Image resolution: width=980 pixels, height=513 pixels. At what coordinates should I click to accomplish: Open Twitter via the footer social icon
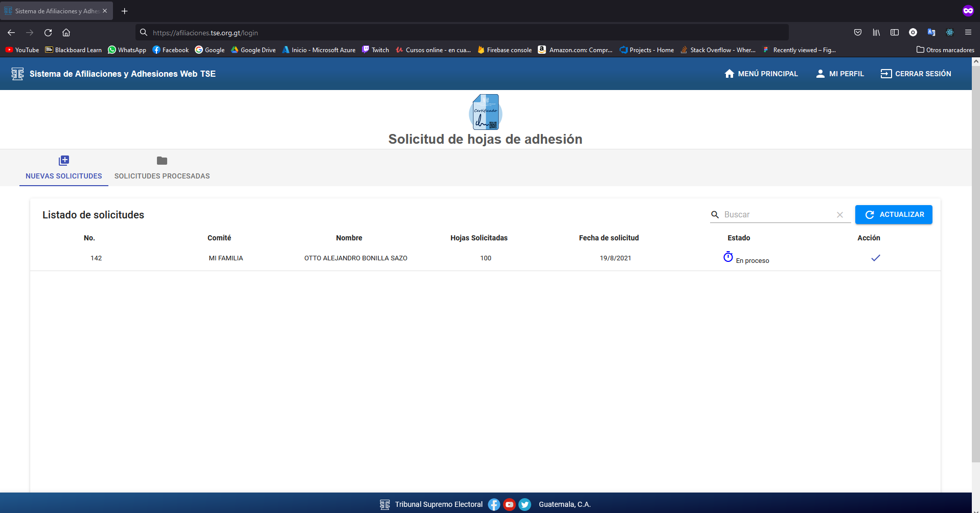[525, 504]
